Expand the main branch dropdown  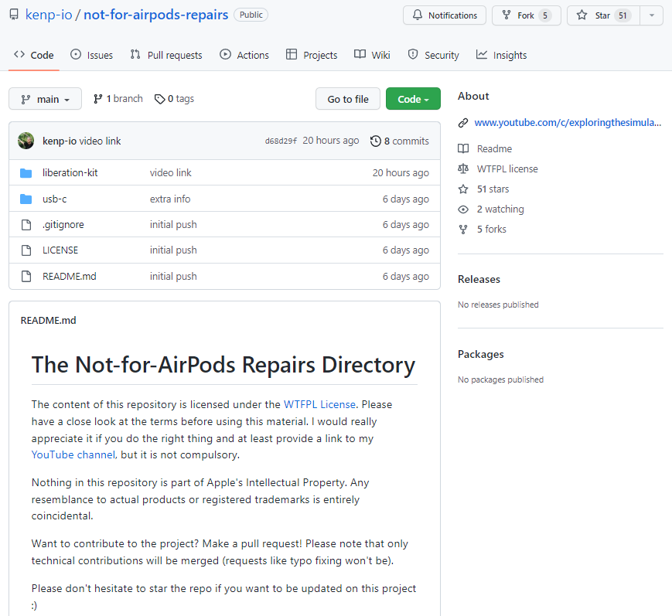[45, 99]
